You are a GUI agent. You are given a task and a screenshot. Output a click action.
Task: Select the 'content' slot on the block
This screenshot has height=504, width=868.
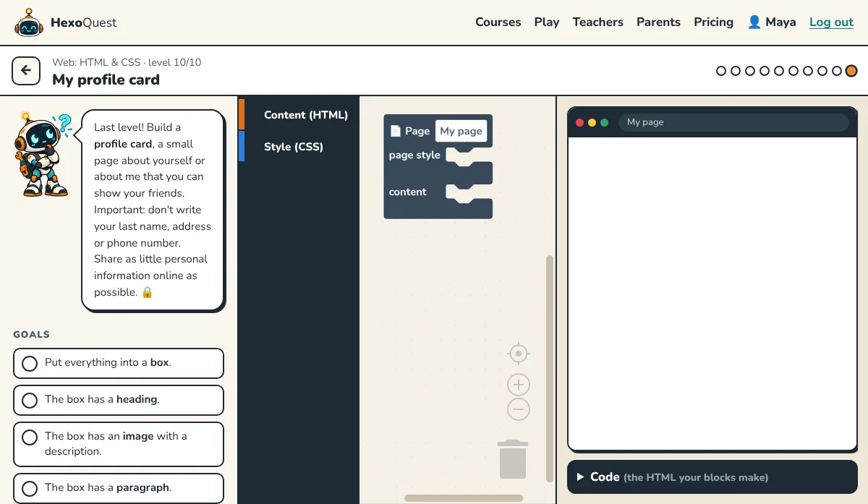469,192
